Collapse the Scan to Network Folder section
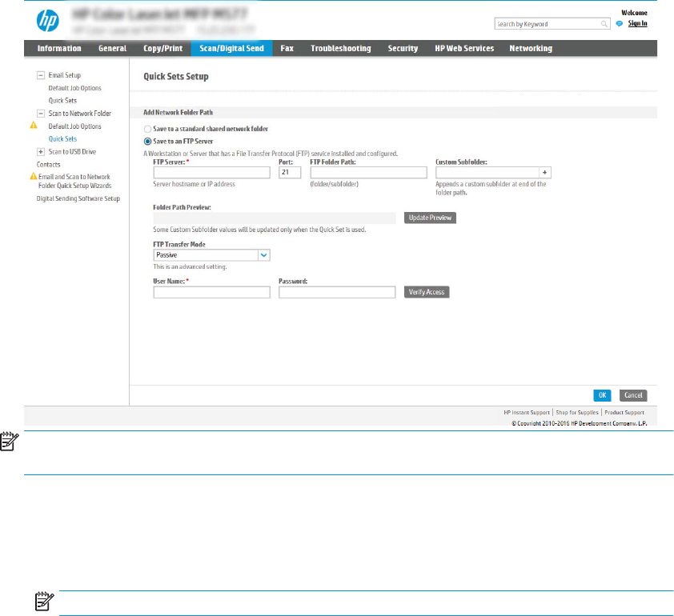The height and width of the screenshot is (616, 674). 40,114
